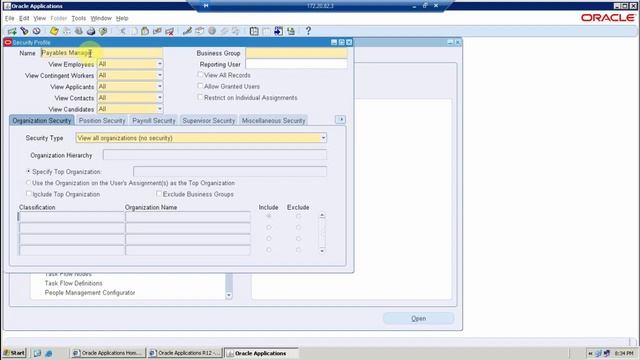Click the red Security Profile window icon
Viewport: 640px width, 360px height.
tap(8, 42)
